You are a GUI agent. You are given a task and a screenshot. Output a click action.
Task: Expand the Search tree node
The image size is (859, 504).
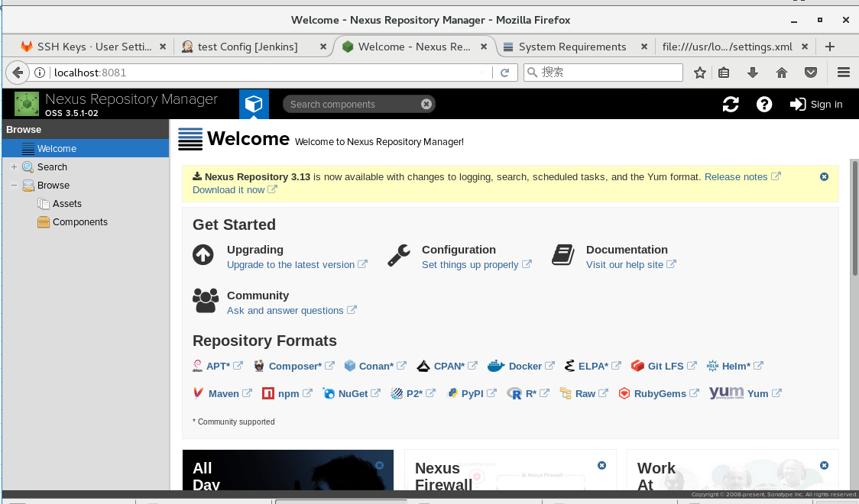pyautogui.click(x=15, y=167)
